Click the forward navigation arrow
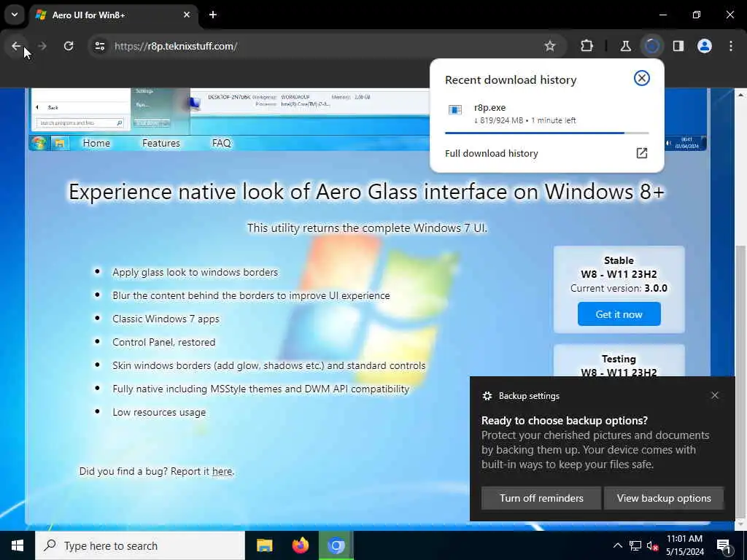The width and height of the screenshot is (747, 560). pos(42,46)
